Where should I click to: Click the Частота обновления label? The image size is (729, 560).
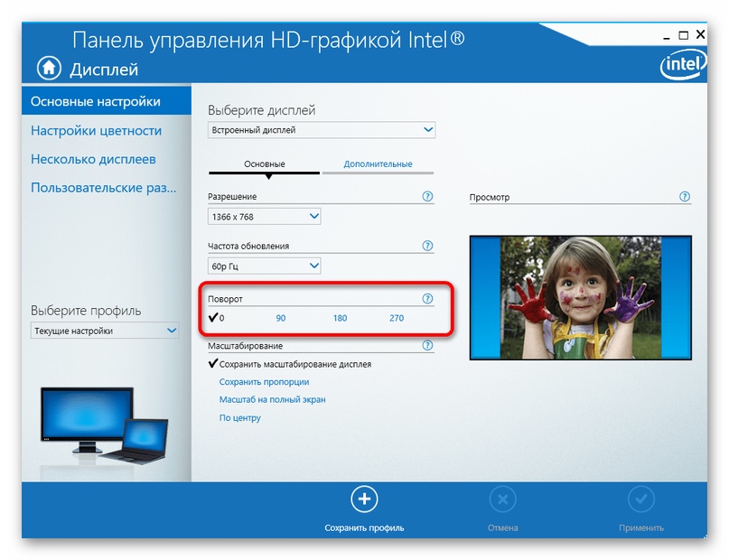(x=248, y=246)
